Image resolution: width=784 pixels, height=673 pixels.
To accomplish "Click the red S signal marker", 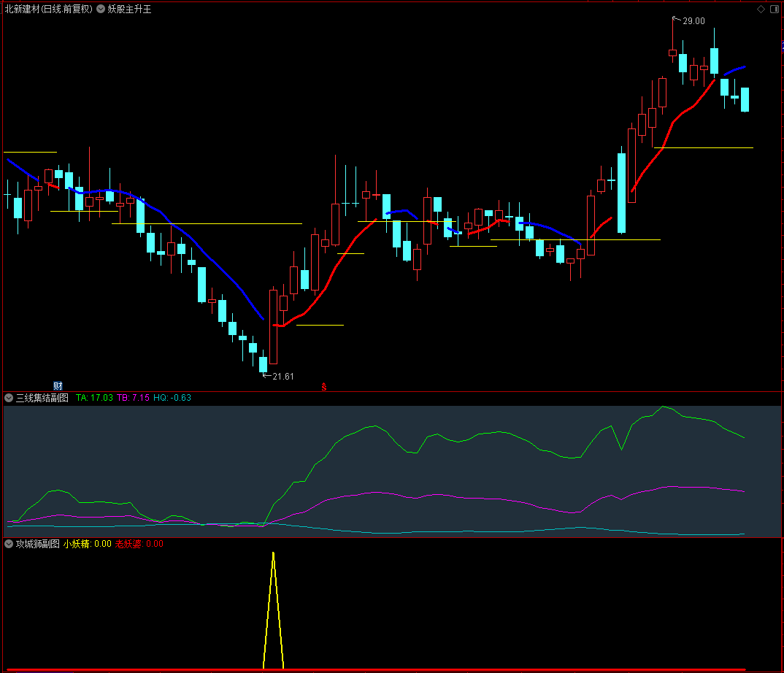I will point(324,386).
